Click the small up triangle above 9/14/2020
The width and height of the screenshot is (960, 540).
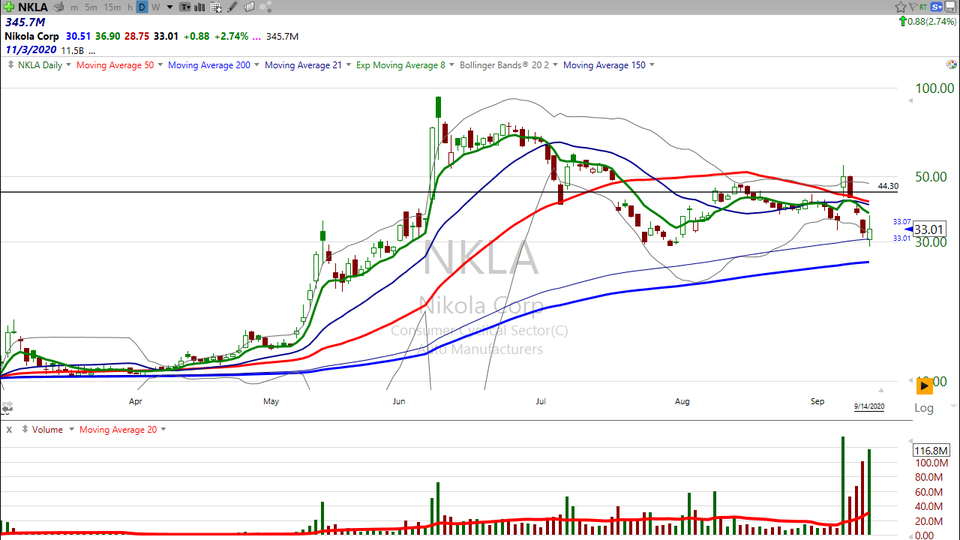point(881,390)
